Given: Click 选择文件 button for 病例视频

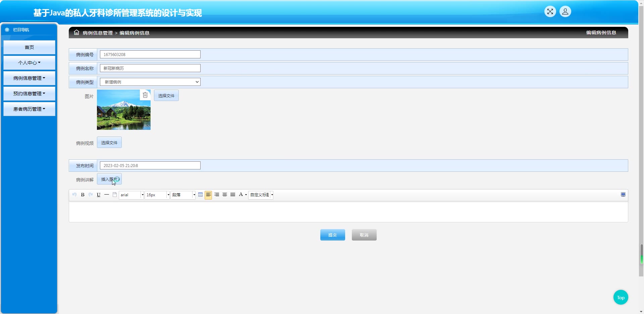Looking at the screenshot, I should tap(109, 143).
